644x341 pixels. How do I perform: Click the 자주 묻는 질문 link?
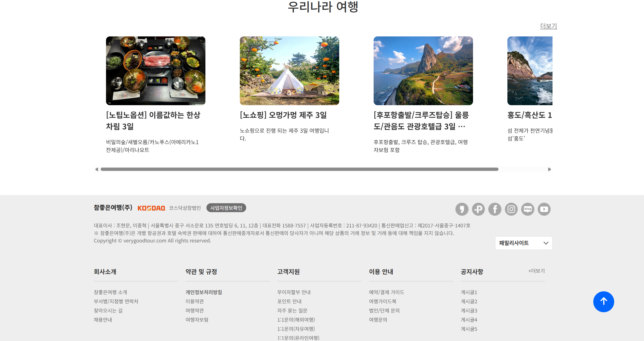click(293, 310)
